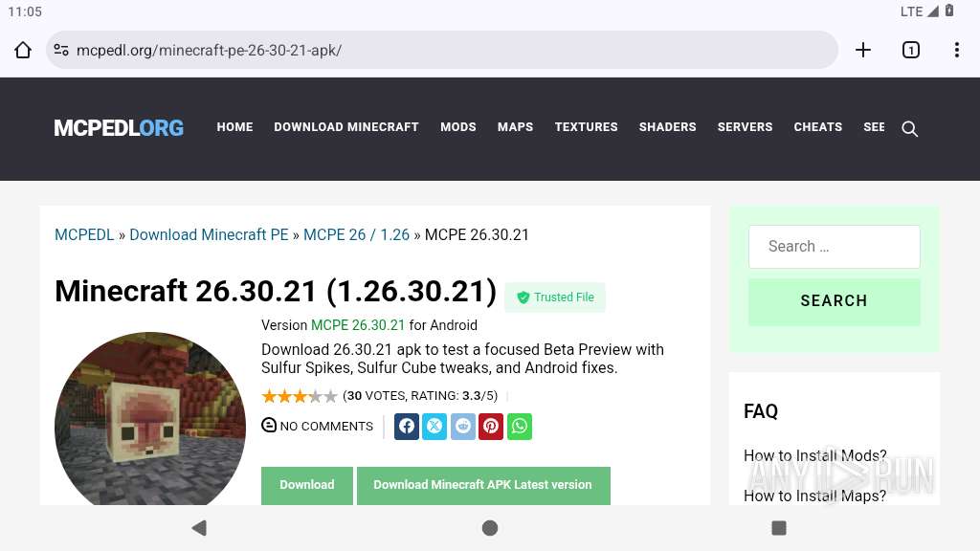Open the TEXTURES menu item
The image size is (980, 551).
(x=587, y=127)
